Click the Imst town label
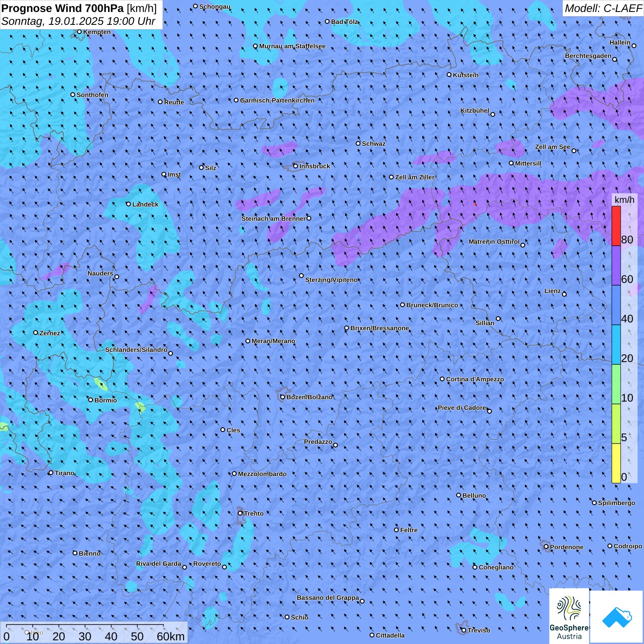This screenshot has width=644, height=644. (x=174, y=174)
